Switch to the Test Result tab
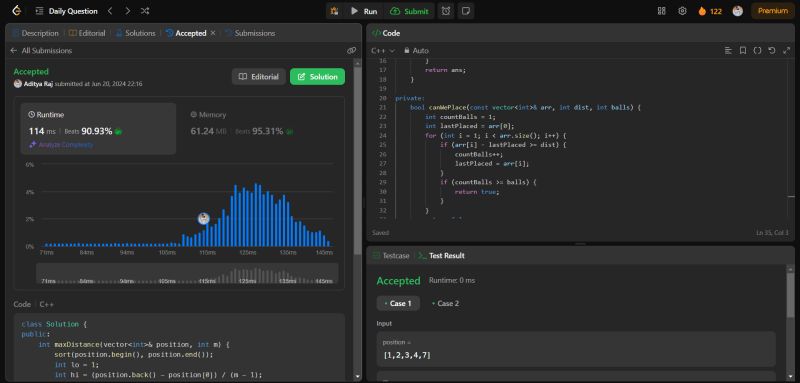 pos(441,256)
